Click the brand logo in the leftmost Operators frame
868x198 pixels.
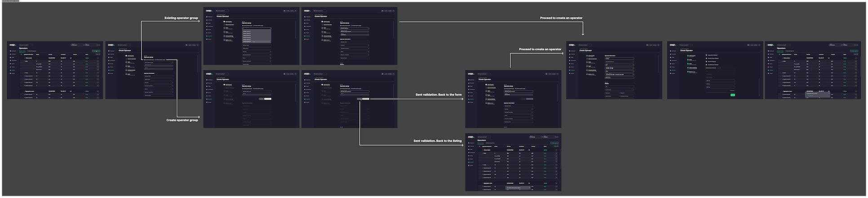(12, 45)
